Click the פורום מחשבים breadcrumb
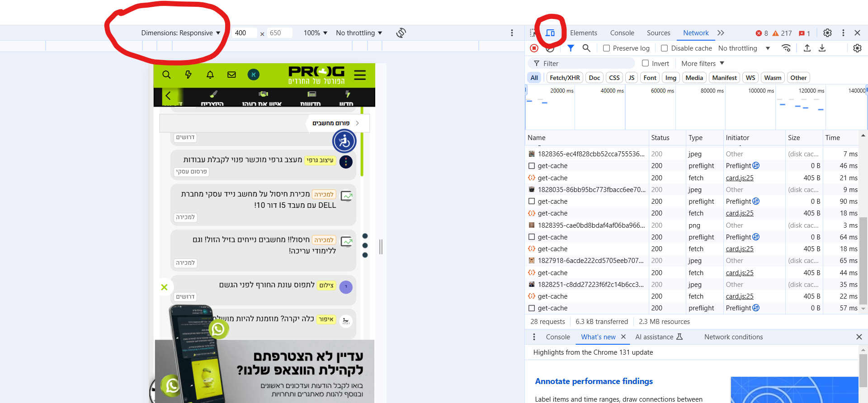 tap(331, 123)
